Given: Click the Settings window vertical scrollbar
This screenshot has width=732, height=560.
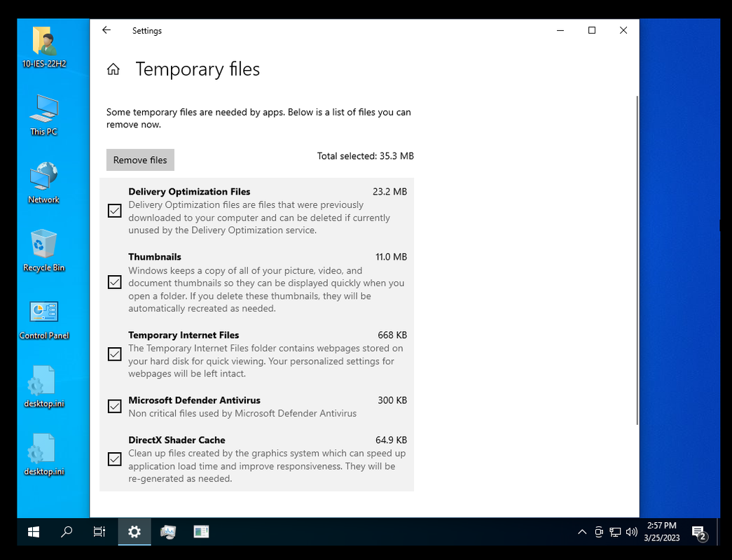Looking at the screenshot, I should point(637,260).
